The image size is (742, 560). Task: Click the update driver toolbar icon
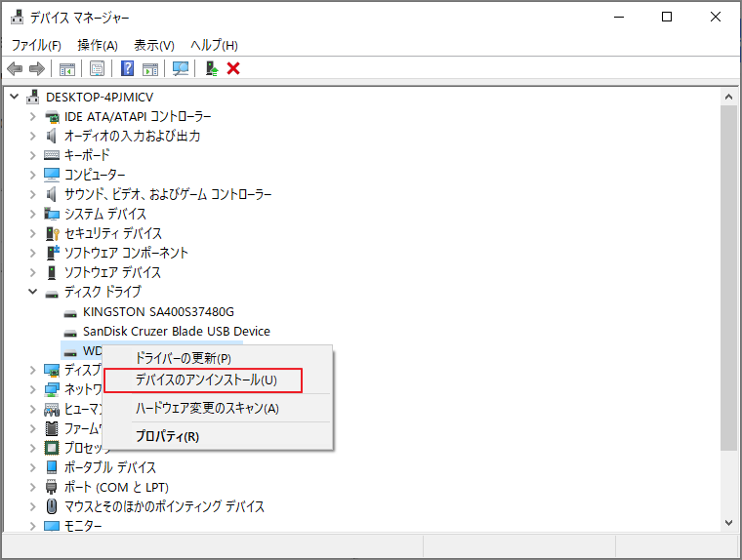(212, 69)
